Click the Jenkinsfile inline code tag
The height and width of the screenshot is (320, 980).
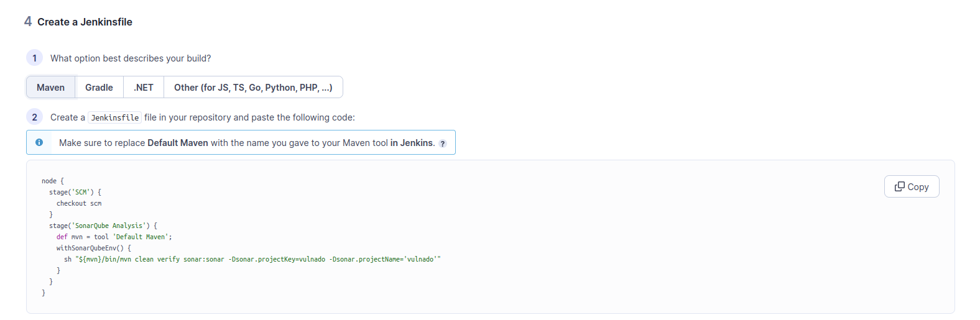click(x=115, y=117)
